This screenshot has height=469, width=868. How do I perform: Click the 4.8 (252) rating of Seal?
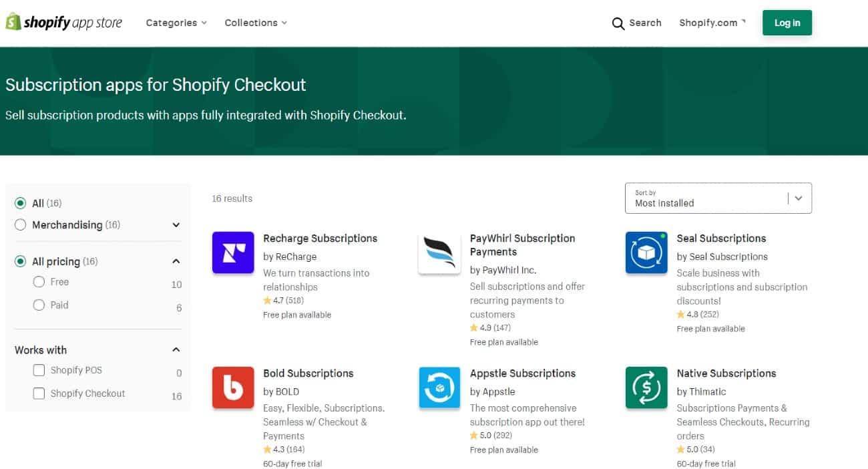click(697, 314)
